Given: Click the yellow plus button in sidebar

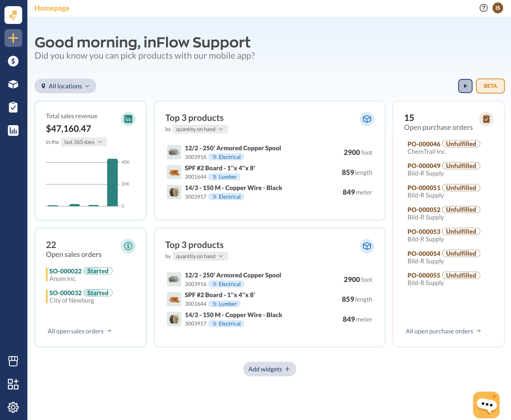Looking at the screenshot, I should (x=13, y=38).
